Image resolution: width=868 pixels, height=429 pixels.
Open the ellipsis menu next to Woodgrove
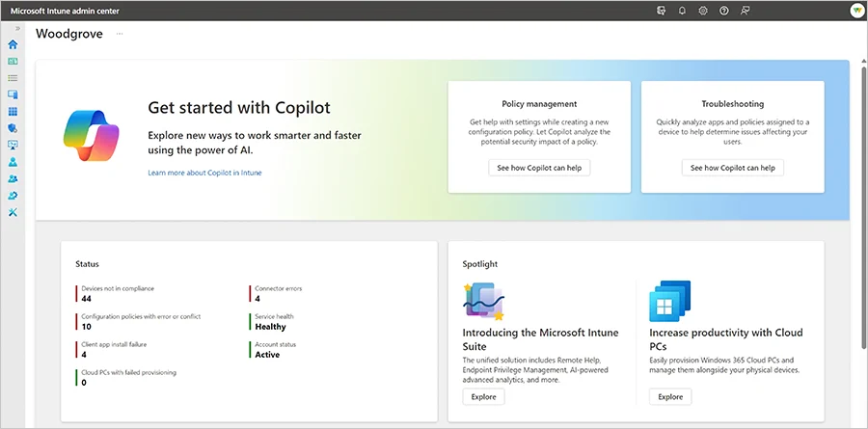point(120,34)
